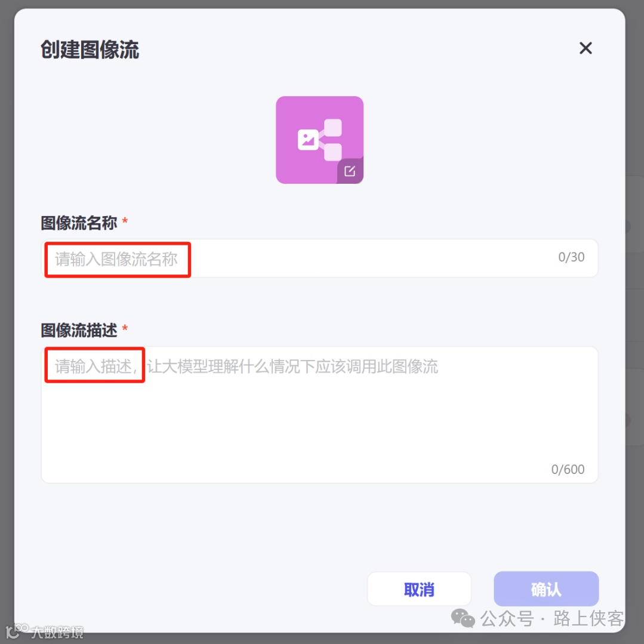Image resolution: width=644 pixels, height=644 pixels.
Task: Click the red asterisk beside 图像流描述
Action: pyautogui.click(x=125, y=328)
